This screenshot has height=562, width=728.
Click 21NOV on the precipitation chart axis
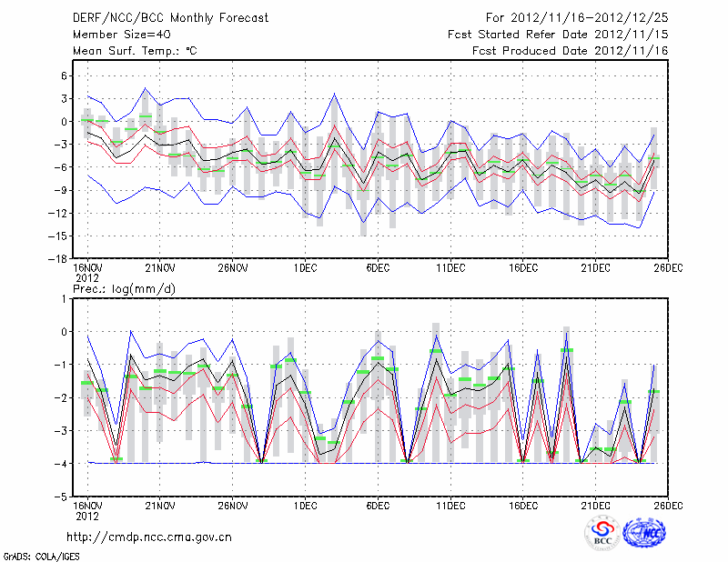159,506
